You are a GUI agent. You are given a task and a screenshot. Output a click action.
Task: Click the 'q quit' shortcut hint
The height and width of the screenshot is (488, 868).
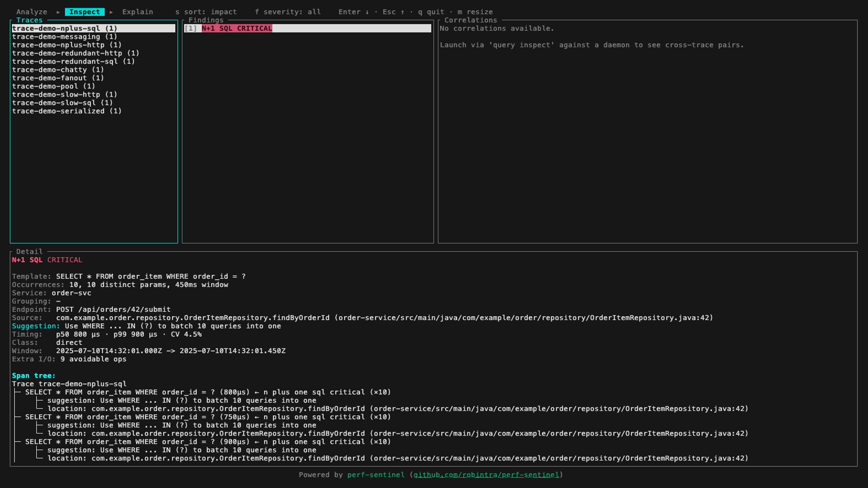[431, 12]
